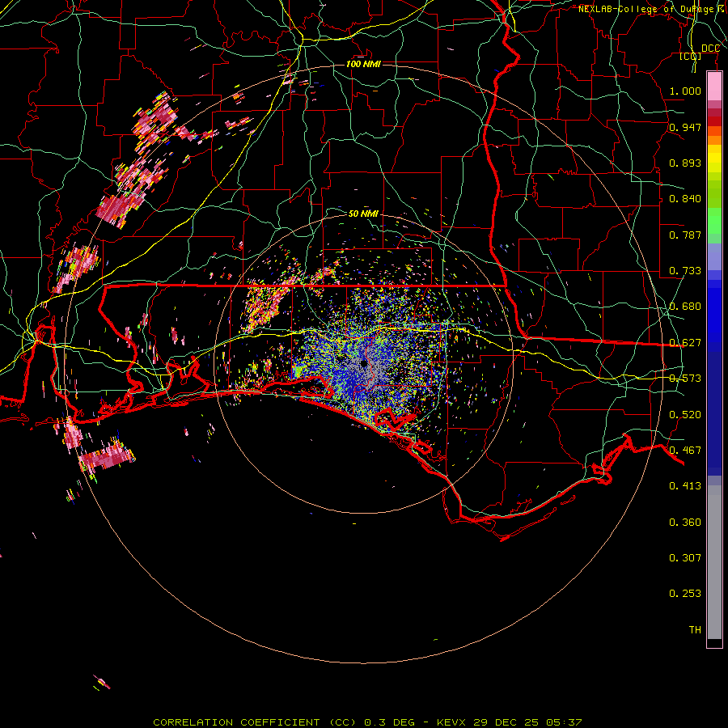Click the 0.360 legend value

coord(685,523)
